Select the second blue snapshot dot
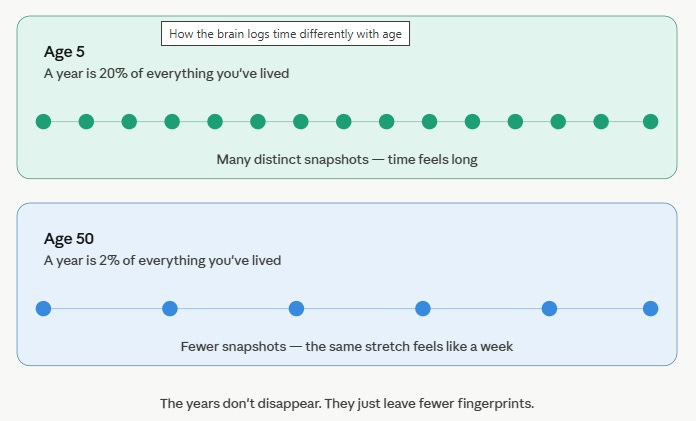 (170, 308)
